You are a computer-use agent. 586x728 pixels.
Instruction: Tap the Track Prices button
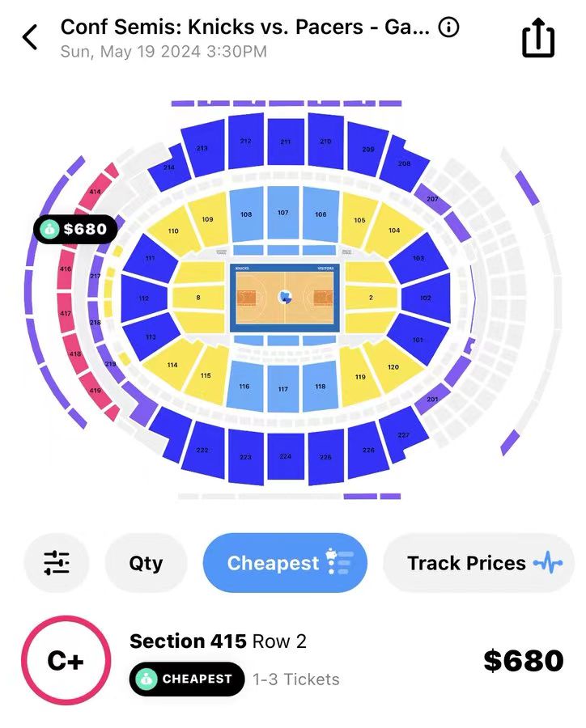click(478, 563)
